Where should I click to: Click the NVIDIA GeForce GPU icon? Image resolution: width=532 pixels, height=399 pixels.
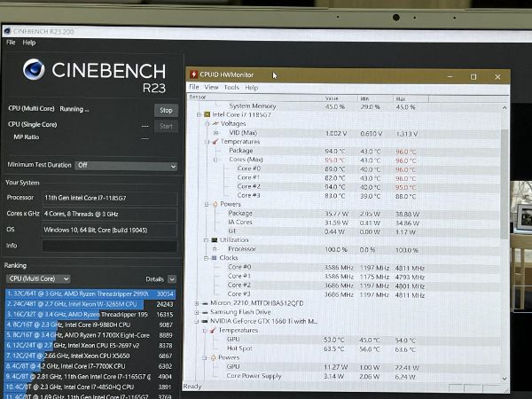(204, 321)
